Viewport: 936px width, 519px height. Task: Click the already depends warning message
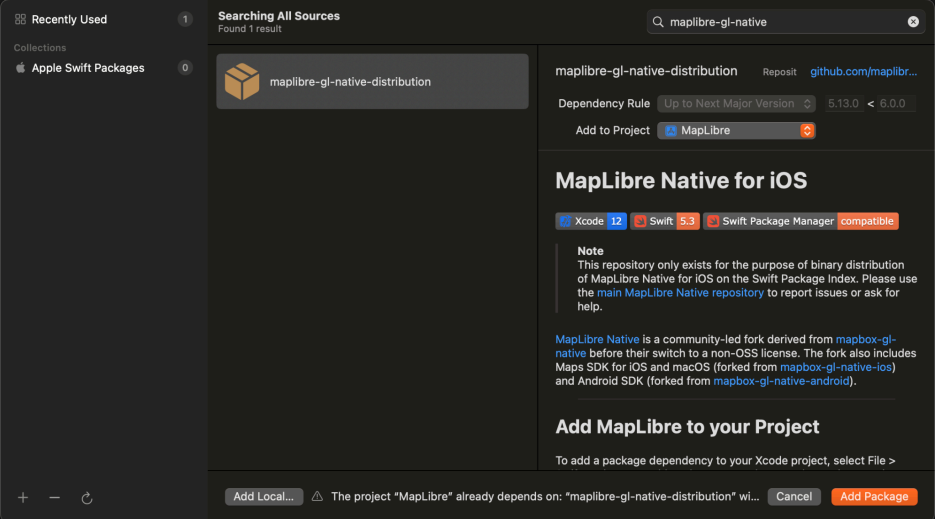[545, 496]
